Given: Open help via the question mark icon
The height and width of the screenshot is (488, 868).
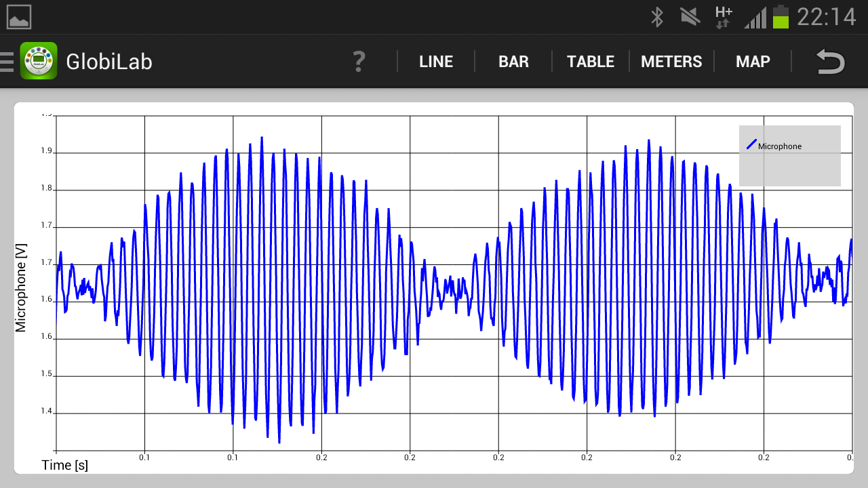Looking at the screenshot, I should [359, 62].
